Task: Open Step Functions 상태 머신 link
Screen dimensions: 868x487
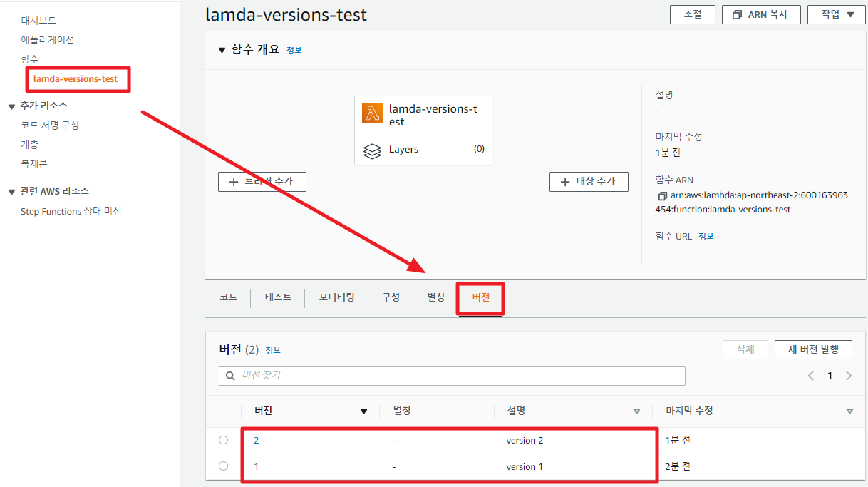Action: (71, 211)
